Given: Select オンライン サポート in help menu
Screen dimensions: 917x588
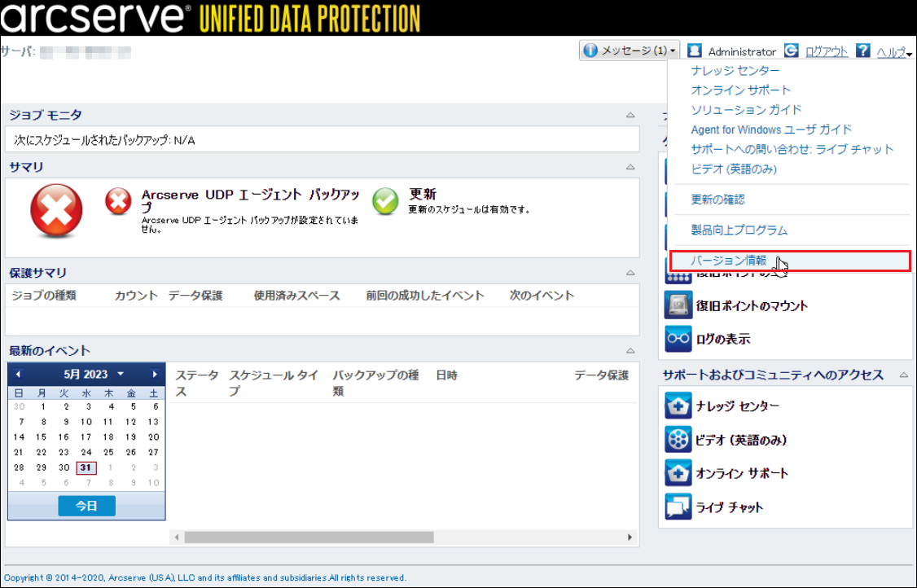Looking at the screenshot, I should tap(740, 90).
